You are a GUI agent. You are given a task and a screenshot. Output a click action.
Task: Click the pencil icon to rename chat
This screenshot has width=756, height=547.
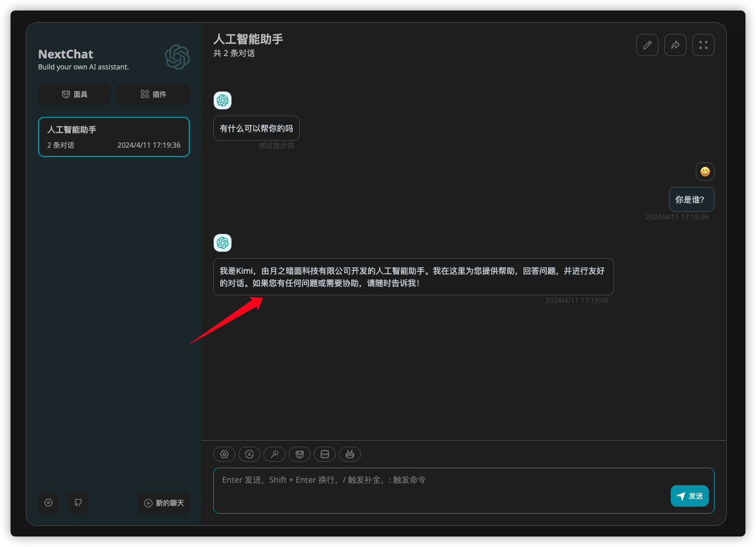647,45
